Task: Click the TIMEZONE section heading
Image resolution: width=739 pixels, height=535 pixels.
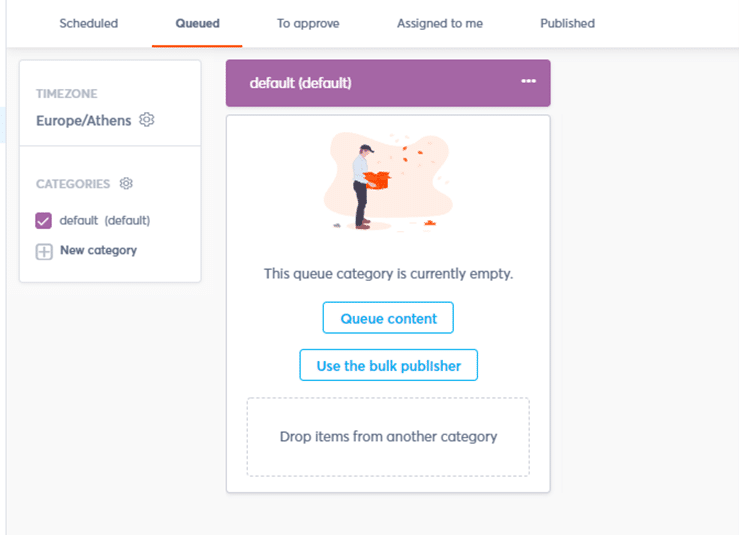Action: [x=66, y=94]
